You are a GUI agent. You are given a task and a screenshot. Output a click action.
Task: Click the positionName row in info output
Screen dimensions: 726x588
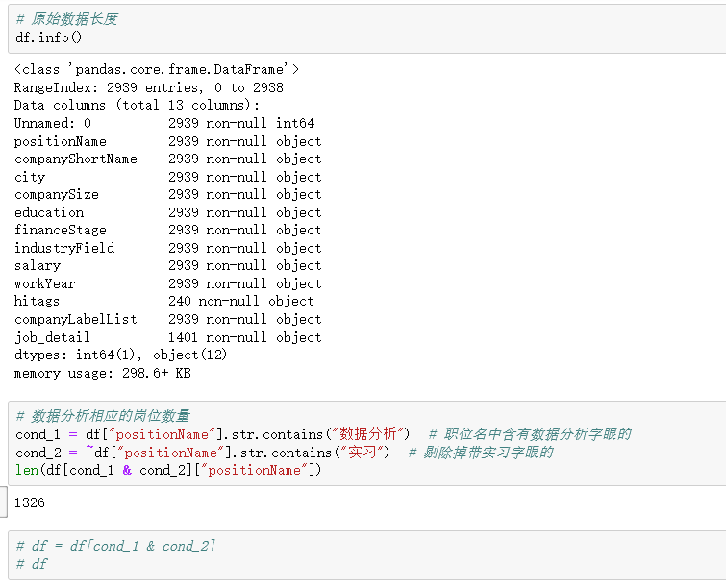pos(167,141)
